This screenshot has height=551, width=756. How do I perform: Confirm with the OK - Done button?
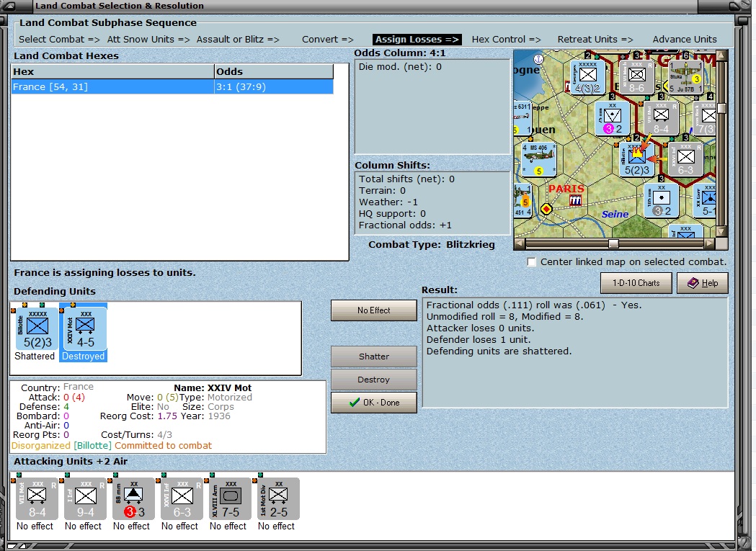point(373,403)
